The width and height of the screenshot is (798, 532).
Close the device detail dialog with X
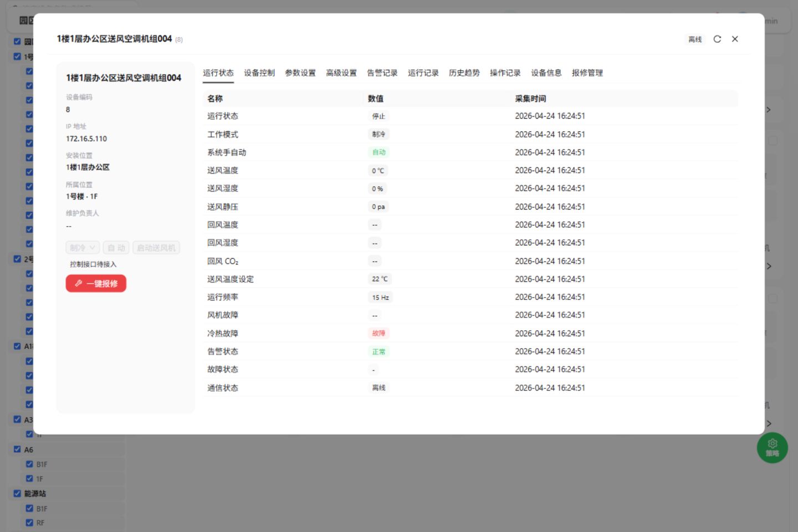735,39
